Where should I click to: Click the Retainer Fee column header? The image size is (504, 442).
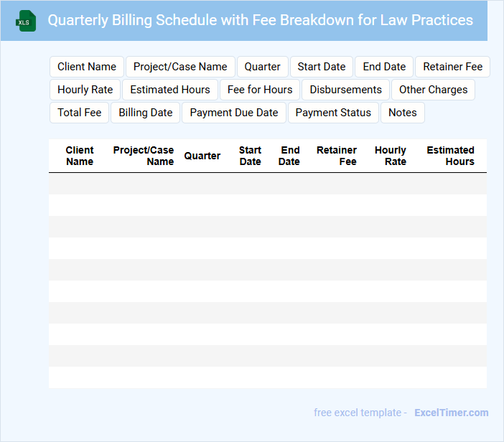click(x=337, y=156)
